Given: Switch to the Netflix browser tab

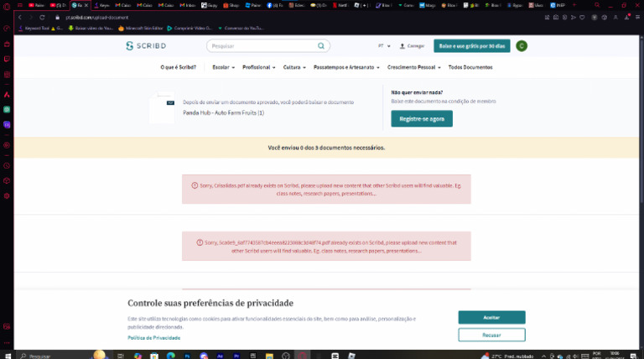Looking at the screenshot, I should pyautogui.click(x=340, y=5).
